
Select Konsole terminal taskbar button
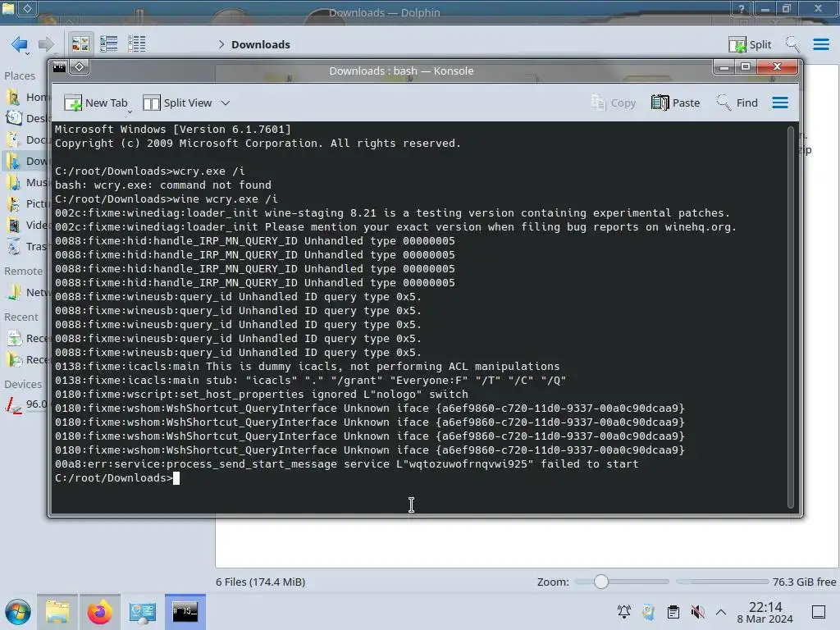(185, 612)
